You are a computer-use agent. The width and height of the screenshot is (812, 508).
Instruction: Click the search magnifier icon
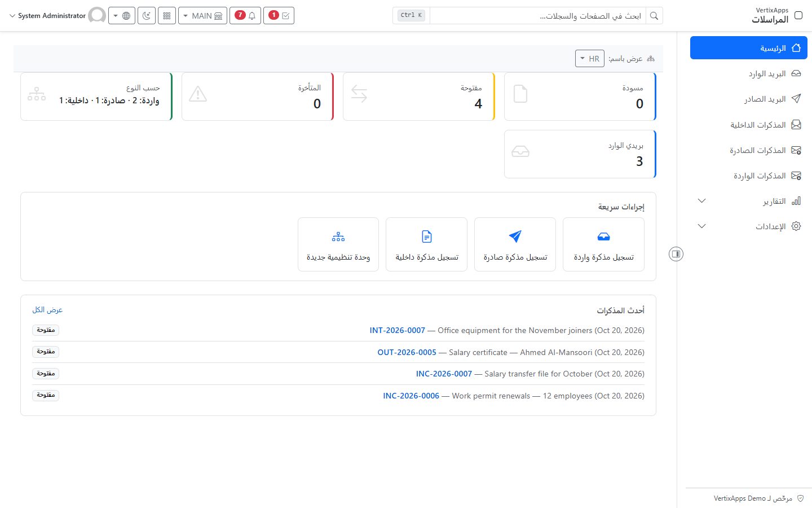654,16
